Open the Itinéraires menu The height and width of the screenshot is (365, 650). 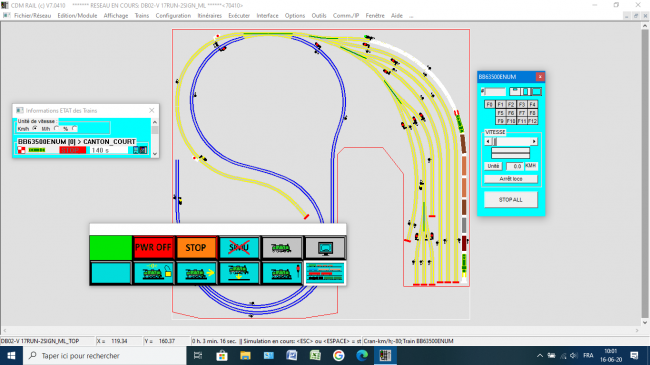point(209,15)
